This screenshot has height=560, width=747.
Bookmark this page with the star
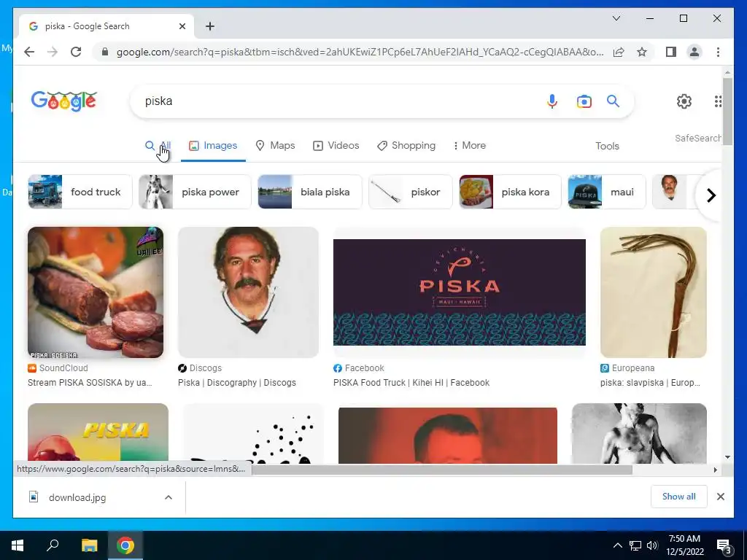(x=642, y=52)
